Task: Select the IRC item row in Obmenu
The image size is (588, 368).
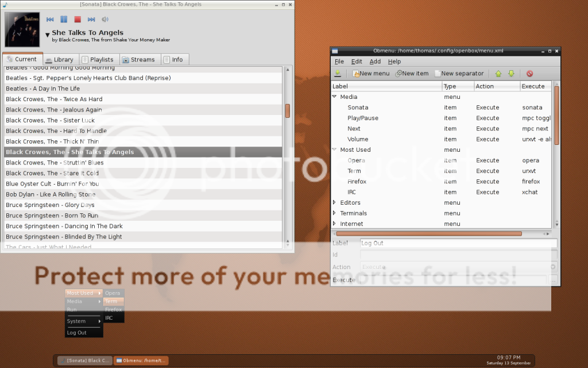Action: click(442, 192)
